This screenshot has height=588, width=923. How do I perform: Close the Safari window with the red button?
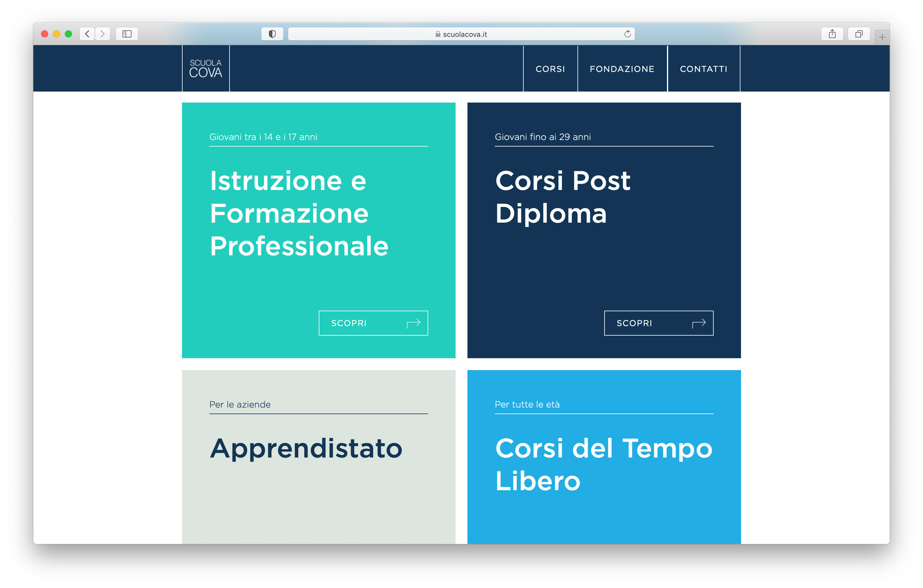[x=45, y=34]
